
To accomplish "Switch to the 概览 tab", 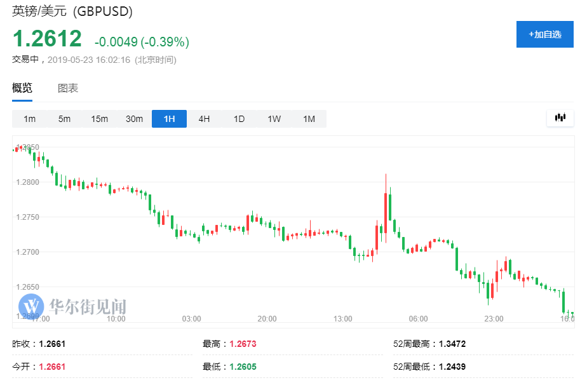I will pyautogui.click(x=22, y=88).
